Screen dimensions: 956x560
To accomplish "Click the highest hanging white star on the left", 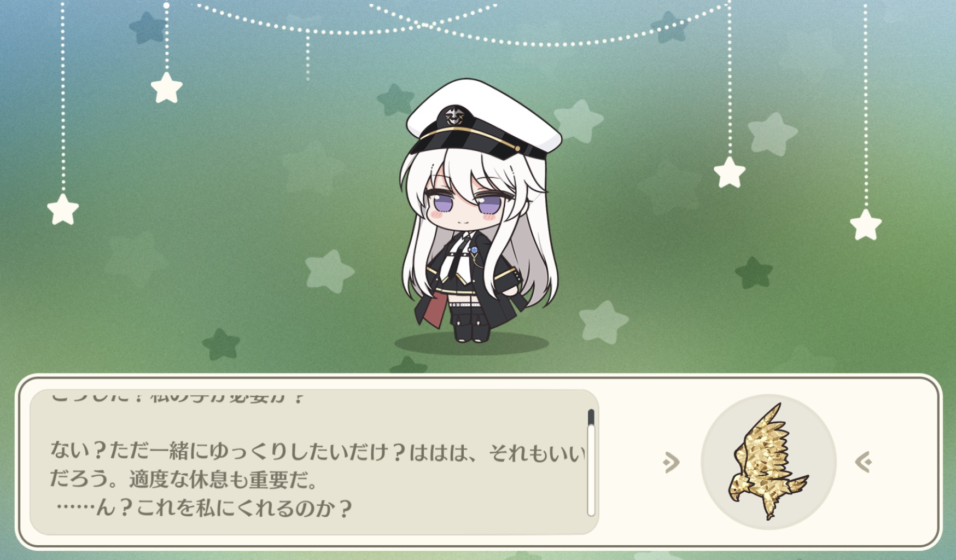I will point(166,87).
